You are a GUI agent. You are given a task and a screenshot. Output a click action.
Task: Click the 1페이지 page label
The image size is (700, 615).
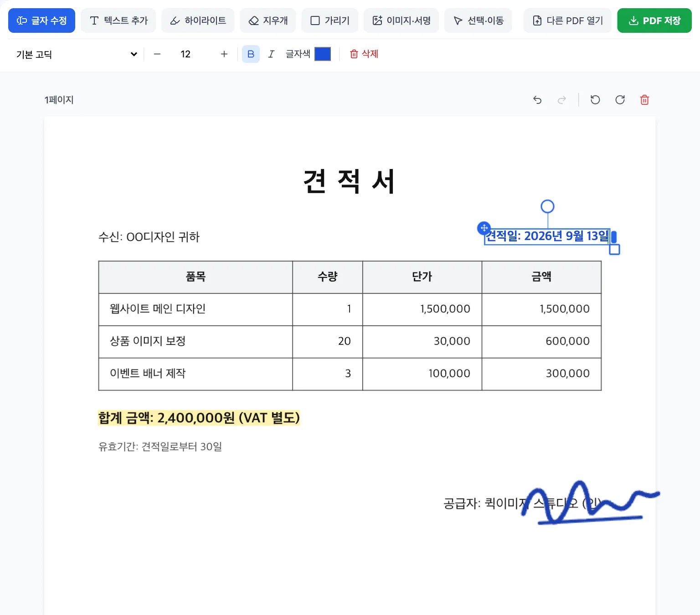59,100
